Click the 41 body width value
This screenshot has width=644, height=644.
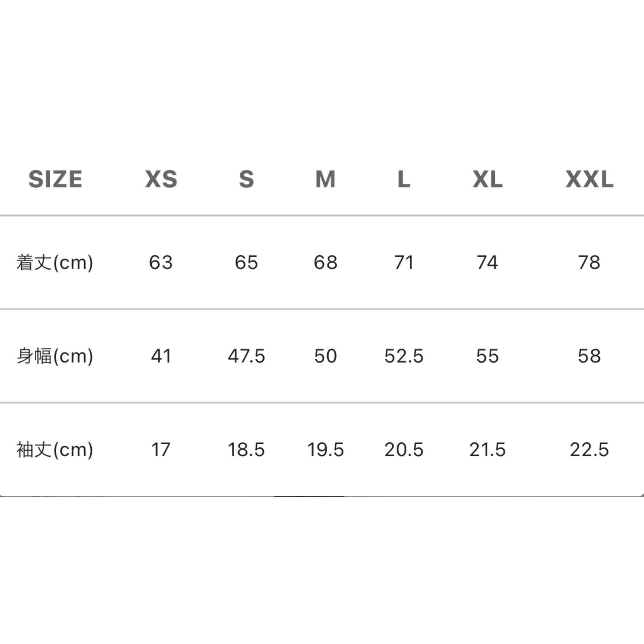tap(161, 356)
